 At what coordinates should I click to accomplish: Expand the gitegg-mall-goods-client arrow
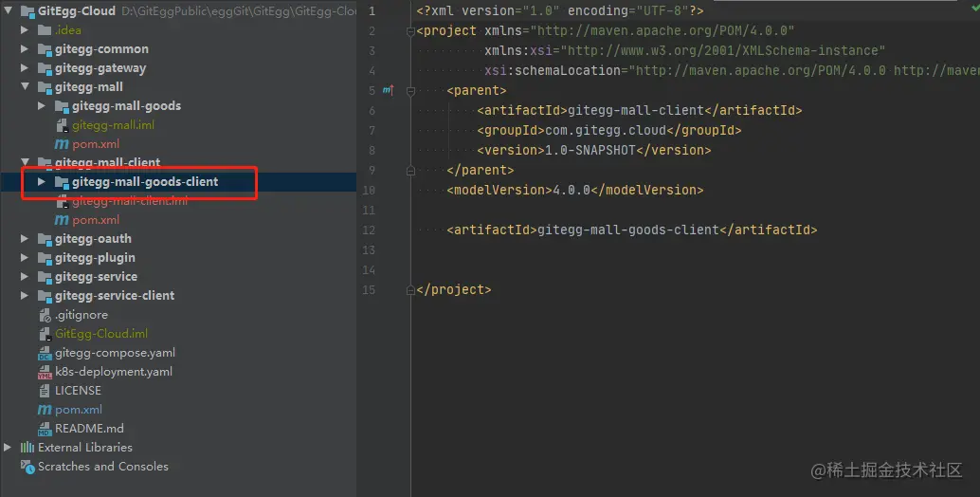point(42,181)
